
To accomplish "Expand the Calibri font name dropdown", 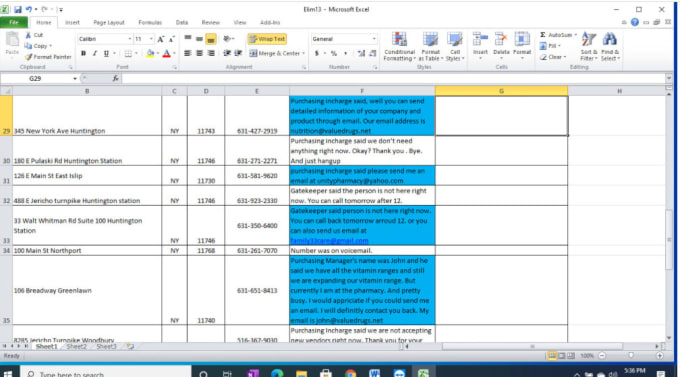I will [x=129, y=39].
